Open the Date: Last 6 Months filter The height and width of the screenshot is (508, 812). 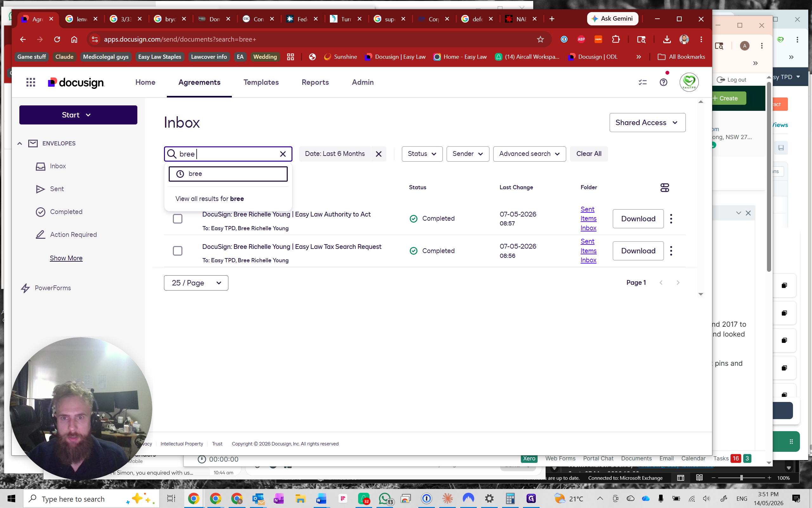point(335,154)
